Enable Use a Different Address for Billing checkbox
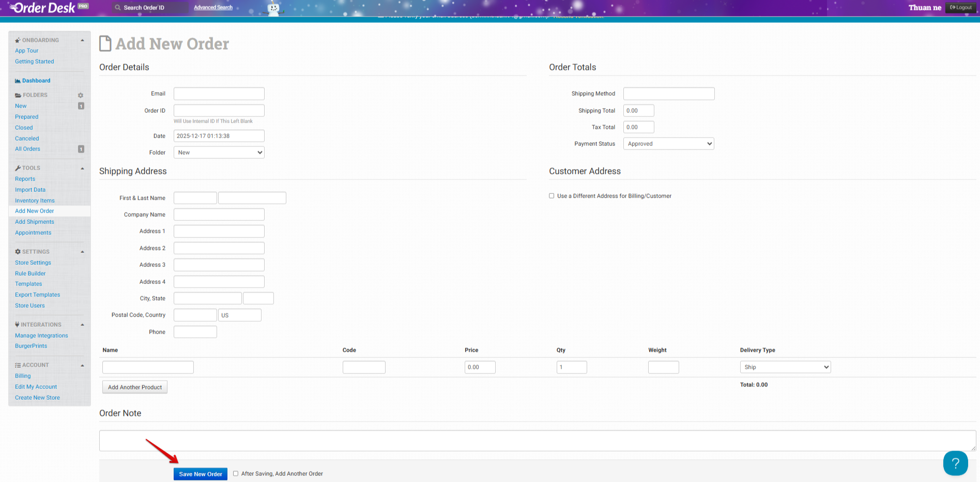Image resolution: width=980 pixels, height=482 pixels. pos(552,196)
